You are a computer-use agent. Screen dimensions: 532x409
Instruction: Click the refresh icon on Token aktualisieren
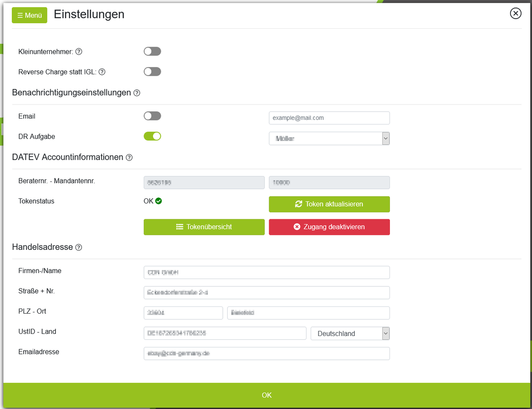click(299, 204)
